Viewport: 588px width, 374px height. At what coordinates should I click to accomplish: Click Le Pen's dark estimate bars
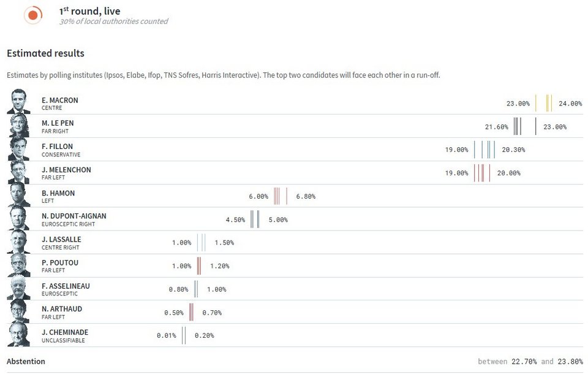[525, 126]
